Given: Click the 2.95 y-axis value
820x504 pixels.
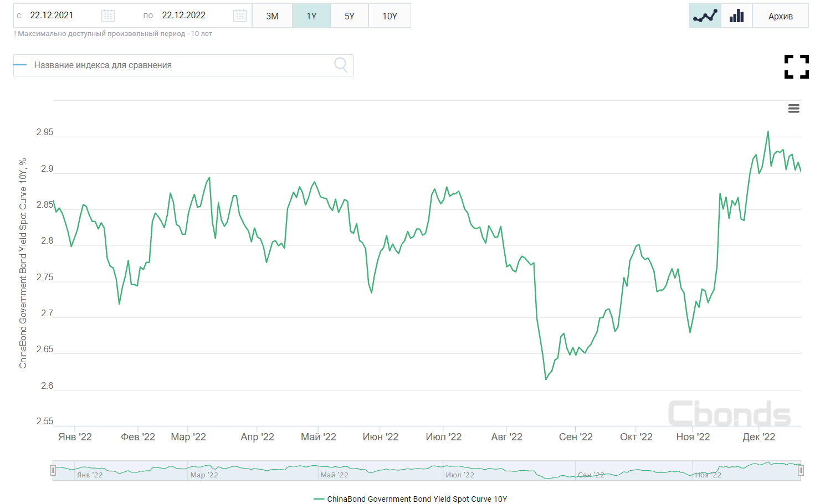Looking at the screenshot, I should pyautogui.click(x=45, y=132).
